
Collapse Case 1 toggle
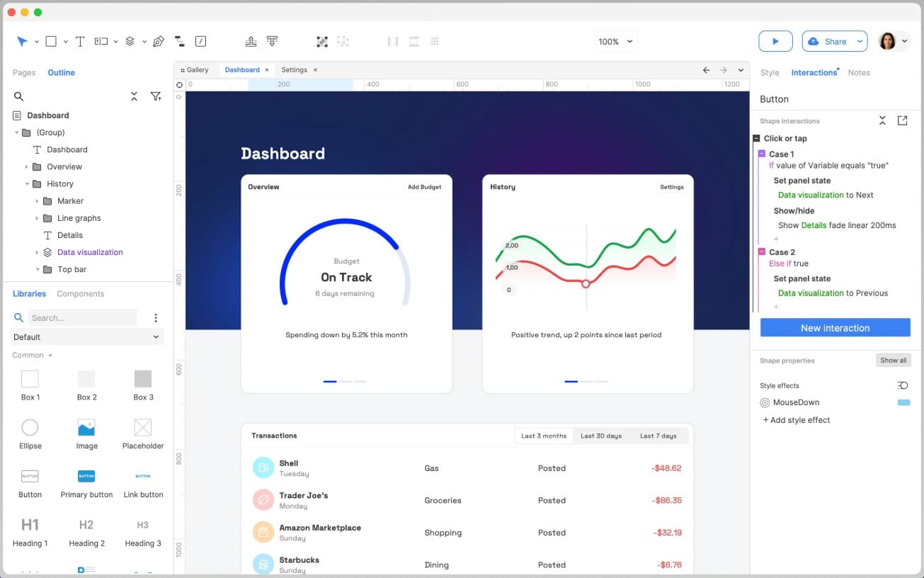tap(762, 154)
